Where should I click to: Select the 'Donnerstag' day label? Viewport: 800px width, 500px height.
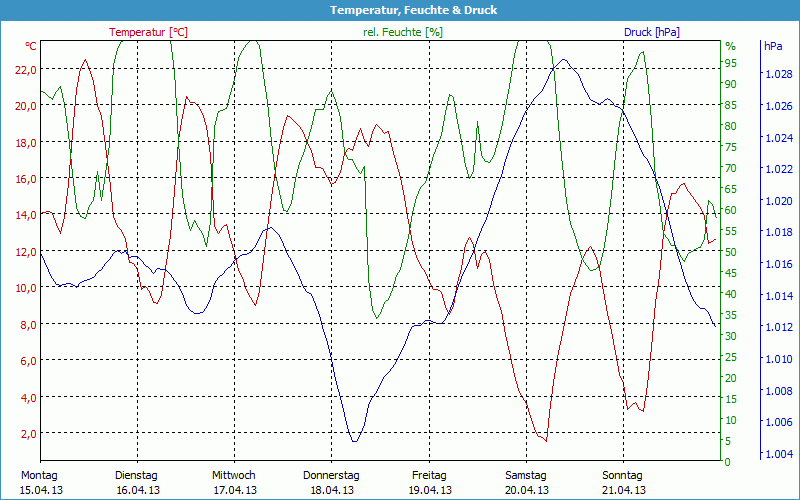point(331,476)
